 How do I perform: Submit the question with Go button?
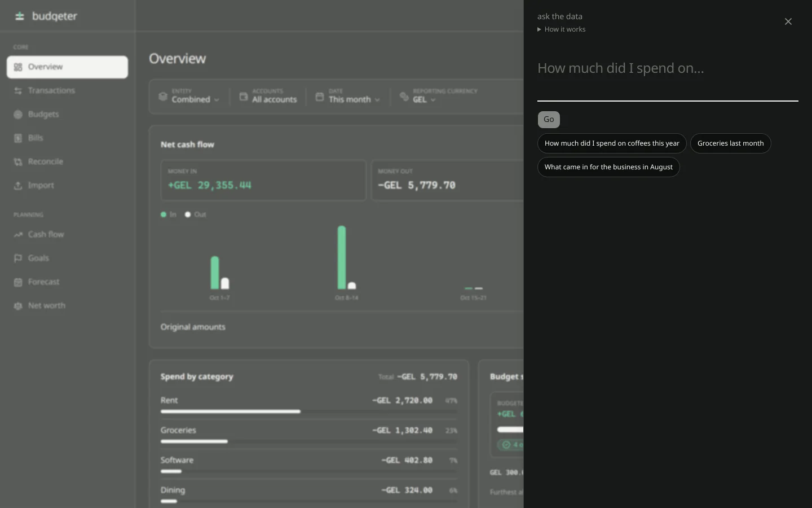pyautogui.click(x=549, y=120)
